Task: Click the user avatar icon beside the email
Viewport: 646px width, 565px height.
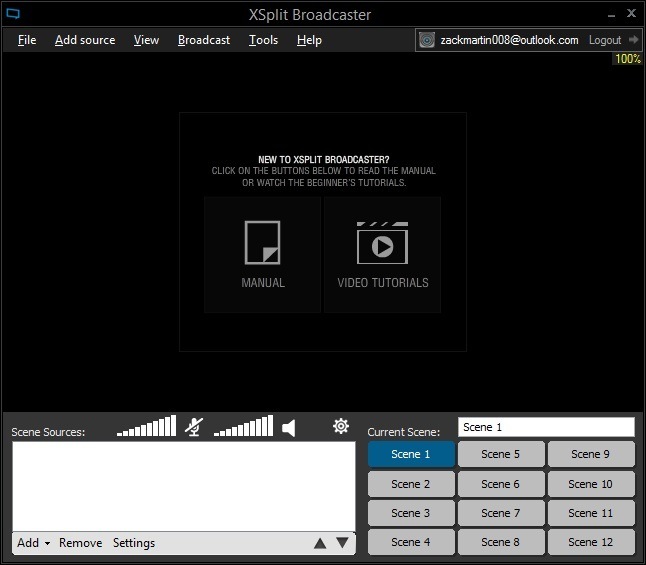Action: (x=427, y=40)
